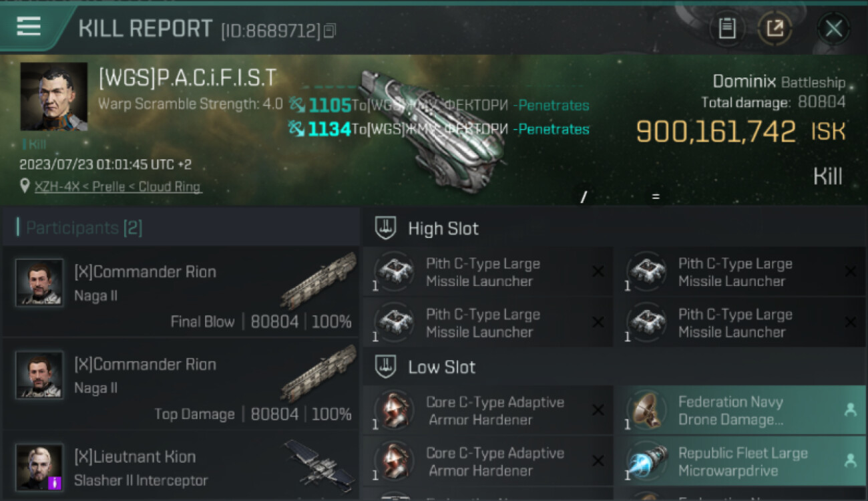This screenshot has height=501, width=868.
Task: Click the Low Slot section icon
Action: 385,367
